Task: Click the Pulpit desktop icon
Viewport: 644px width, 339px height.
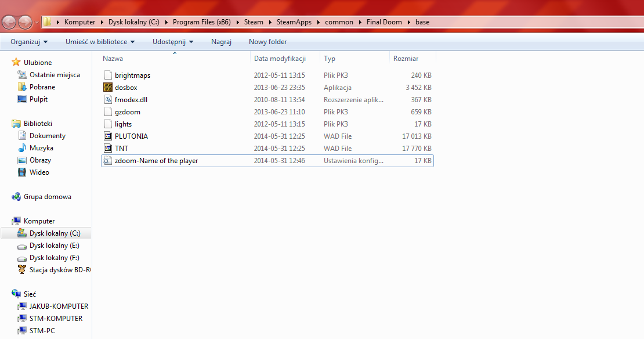Action: pos(22,99)
